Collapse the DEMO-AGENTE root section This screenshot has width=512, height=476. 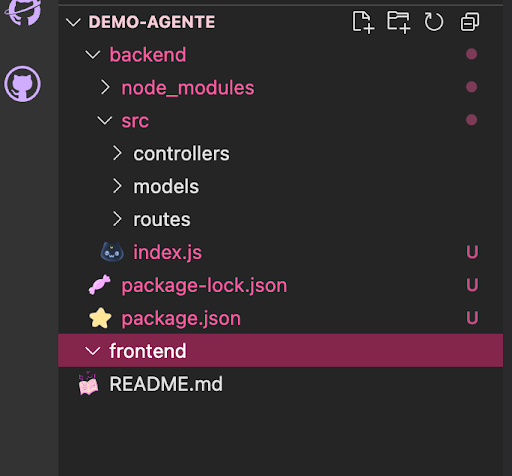tap(73, 22)
